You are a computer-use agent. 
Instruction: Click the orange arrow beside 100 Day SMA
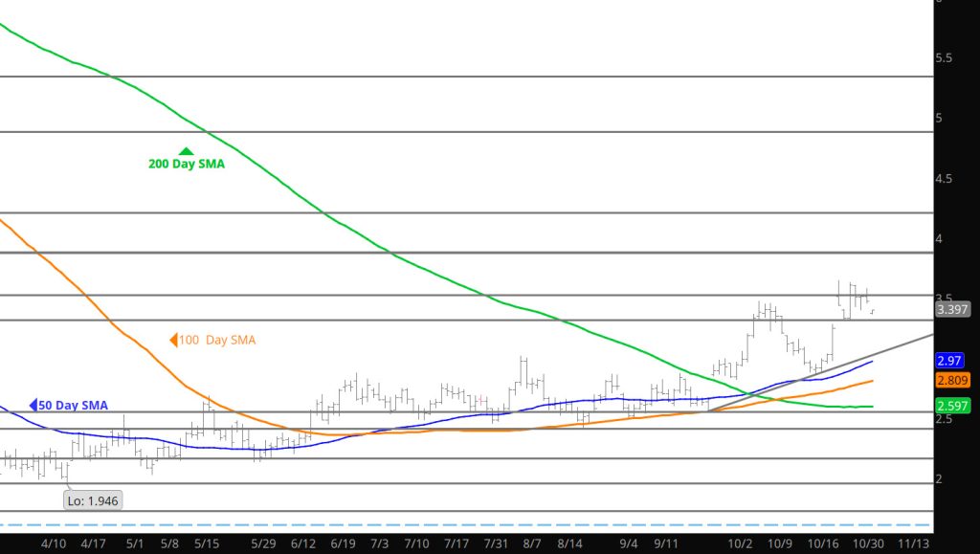(x=174, y=340)
